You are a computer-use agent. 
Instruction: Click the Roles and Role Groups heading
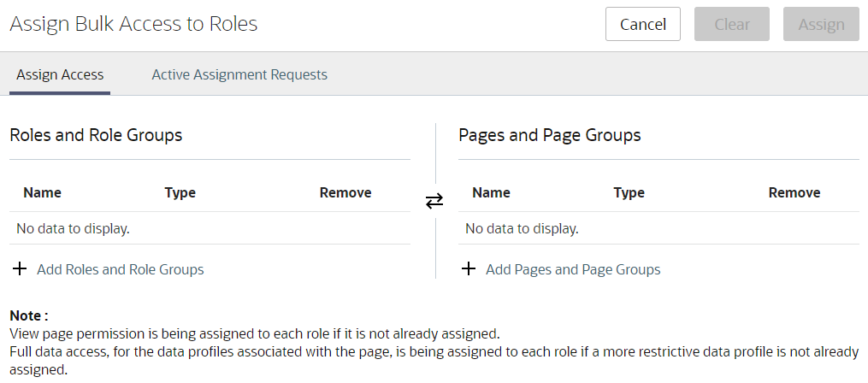pos(96,135)
